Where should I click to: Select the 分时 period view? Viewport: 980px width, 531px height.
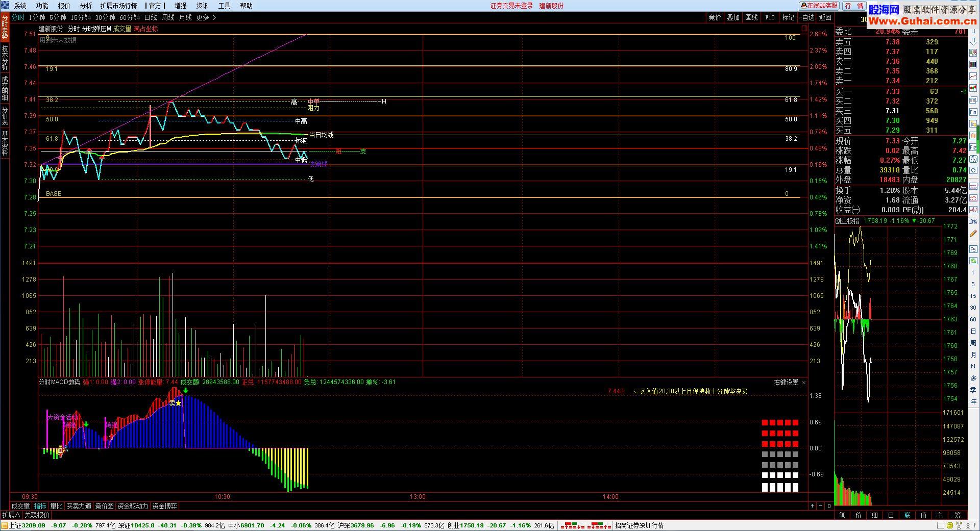(x=18, y=17)
